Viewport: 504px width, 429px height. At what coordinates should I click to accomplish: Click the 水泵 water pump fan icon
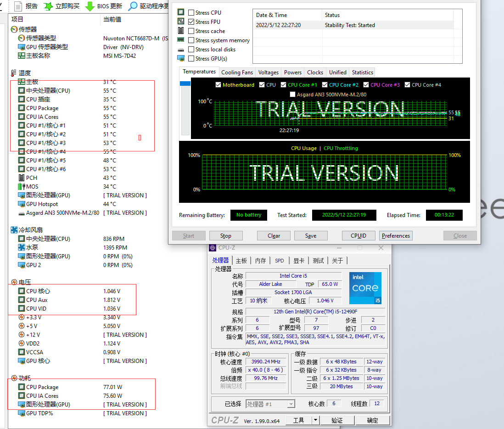click(22, 247)
